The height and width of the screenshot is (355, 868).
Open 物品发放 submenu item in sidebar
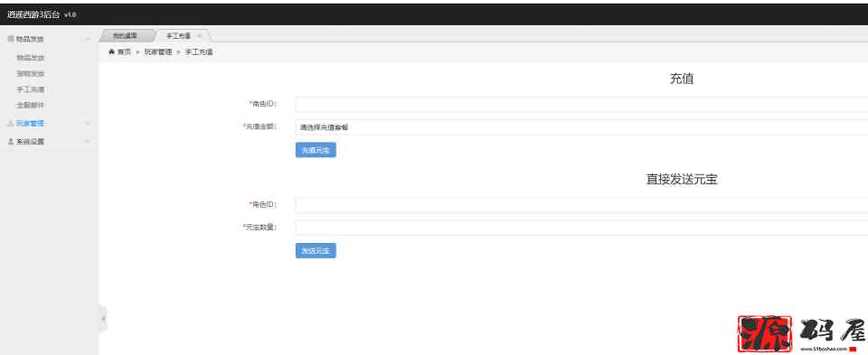31,58
